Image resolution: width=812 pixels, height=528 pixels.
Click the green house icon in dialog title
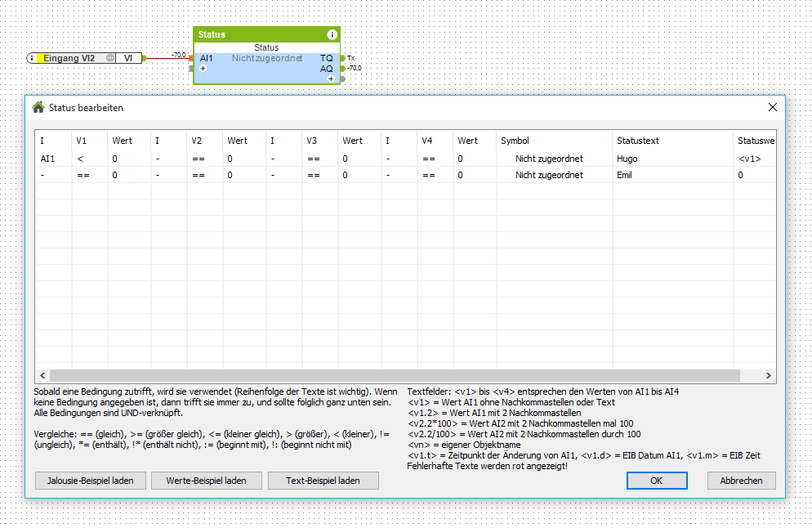coord(38,107)
